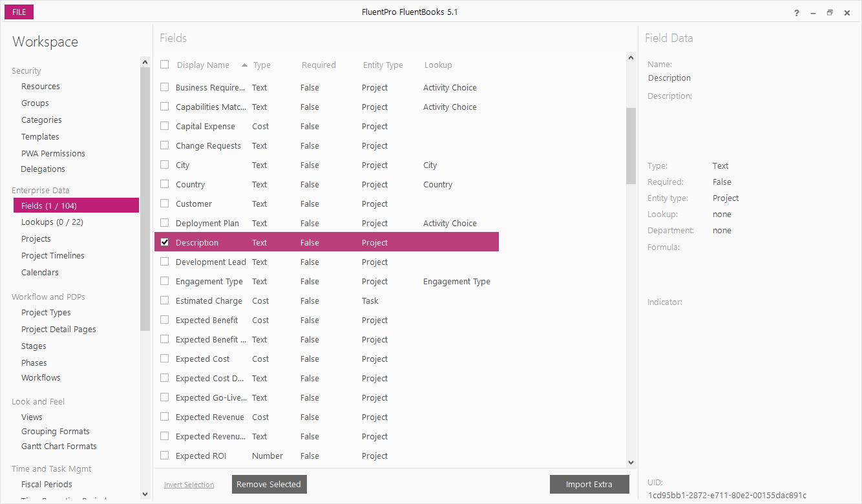Screen dimensions: 862x504
Task: Minimize the FluentBooks window
Action: [813, 13]
